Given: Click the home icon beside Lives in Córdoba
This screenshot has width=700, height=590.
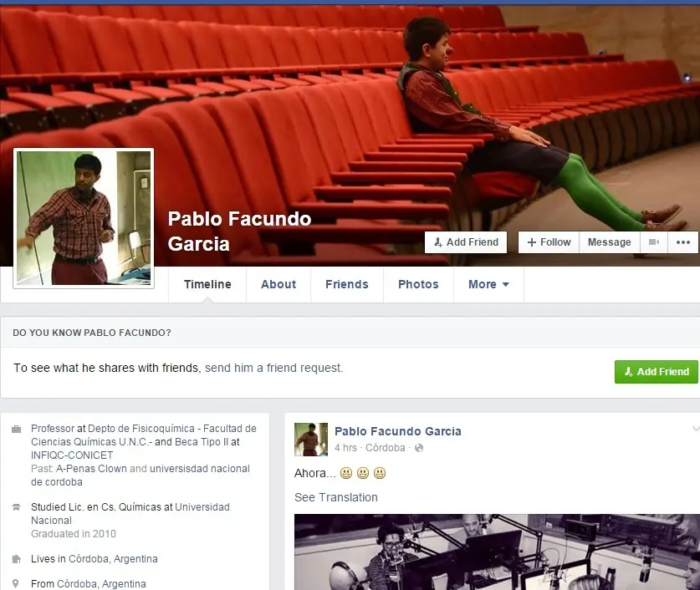Looking at the screenshot, I should [16, 559].
